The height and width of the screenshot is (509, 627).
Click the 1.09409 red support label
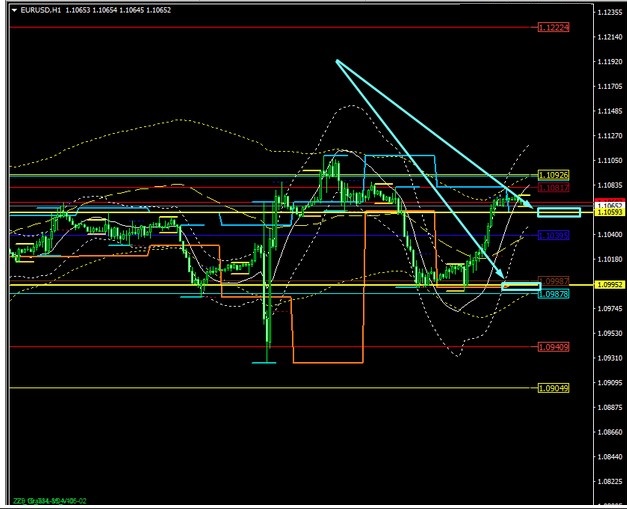(x=553, y=347)
